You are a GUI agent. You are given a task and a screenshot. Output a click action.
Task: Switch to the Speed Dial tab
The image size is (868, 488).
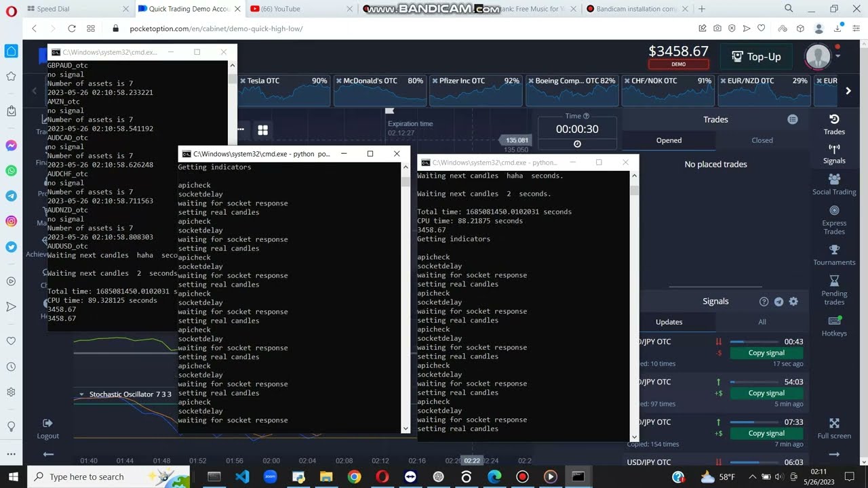pos(77,9)
